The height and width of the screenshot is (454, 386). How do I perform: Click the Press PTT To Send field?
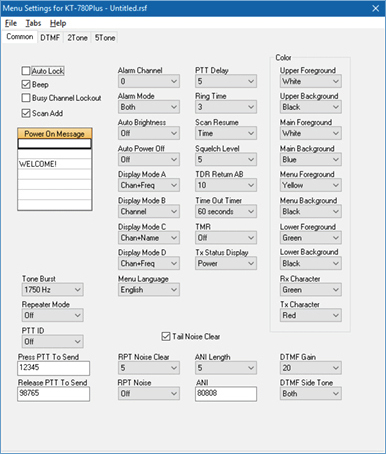pos(54,368)
